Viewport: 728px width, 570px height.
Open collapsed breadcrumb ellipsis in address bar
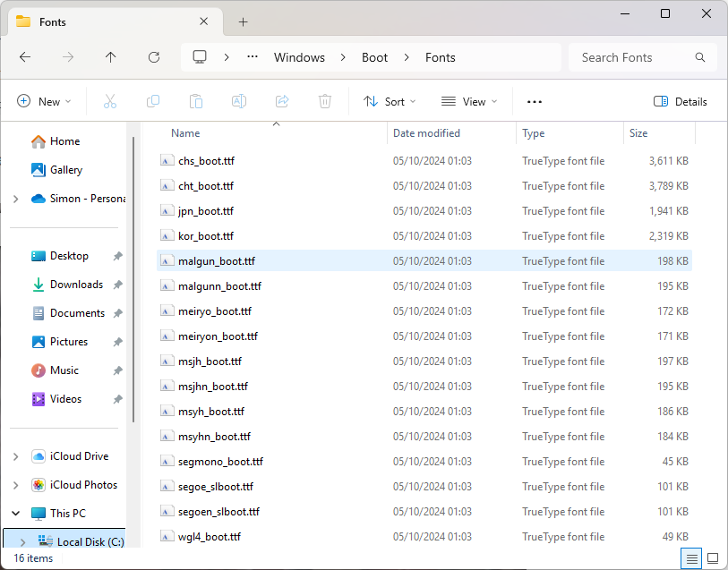[x=253, y=56]
